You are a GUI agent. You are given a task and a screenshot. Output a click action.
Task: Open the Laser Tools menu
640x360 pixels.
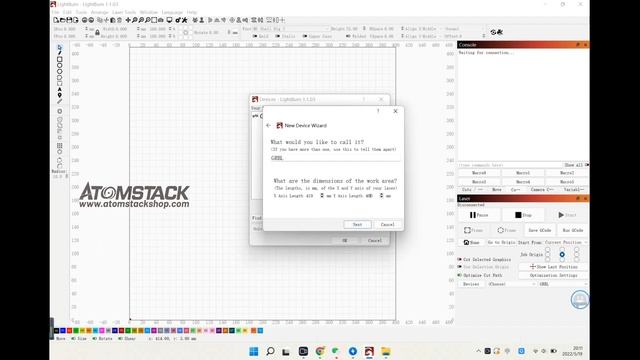point(124,12)
